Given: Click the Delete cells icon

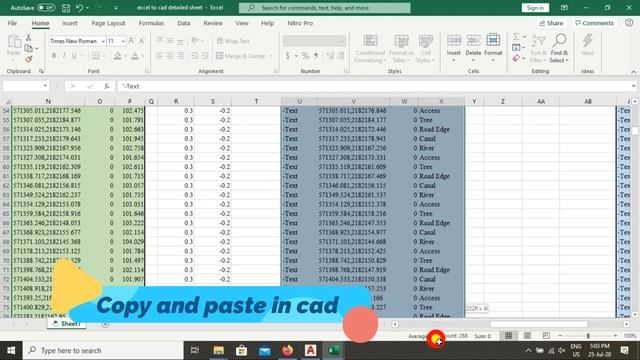Looking at the screenshot, I should point(473,41).
